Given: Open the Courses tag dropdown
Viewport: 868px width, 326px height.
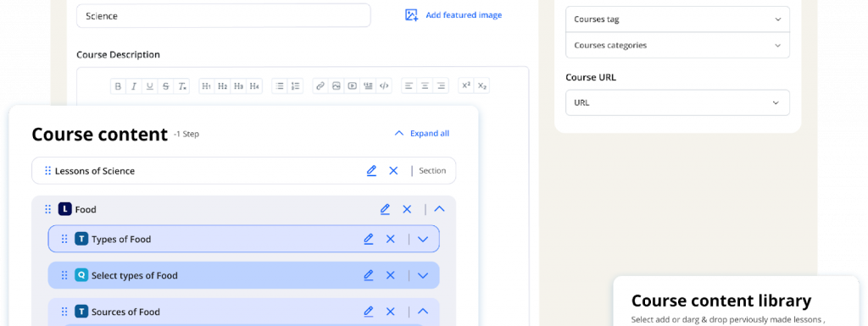Looking at the screenshot, I should pos(677,19).
